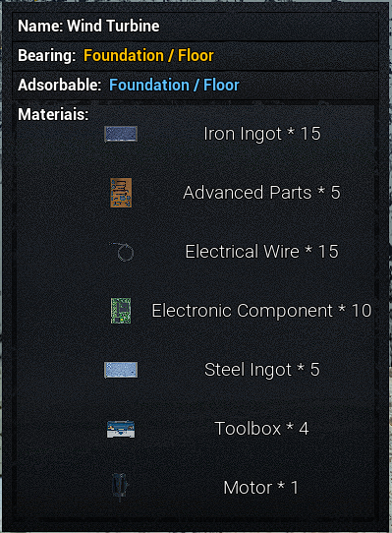The width and height of the screenshot is (392, 533).
Task: Click the Toolbox * 4 label
Action: click(x=261, y=429)
